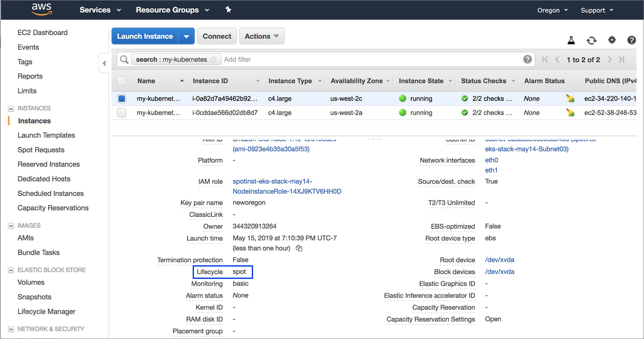Select the us-west-2a instance checkbox

click(x=122, y=113)
